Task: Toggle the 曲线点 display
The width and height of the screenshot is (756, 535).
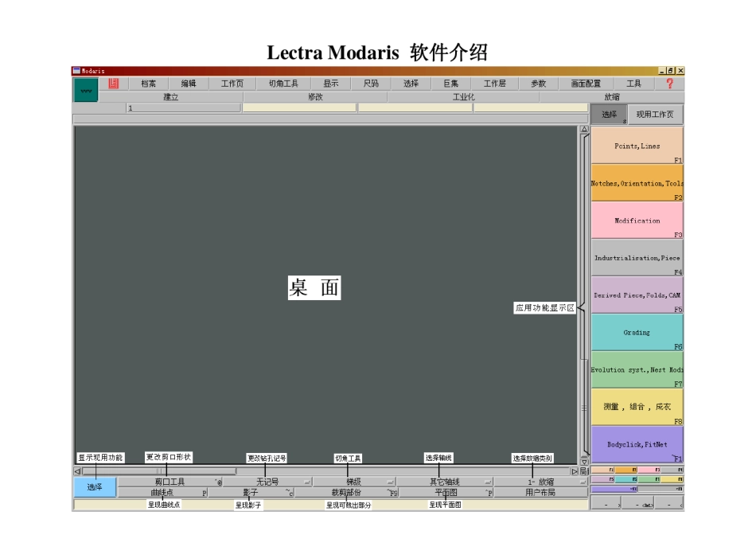Action: click(x=162, y=493)
